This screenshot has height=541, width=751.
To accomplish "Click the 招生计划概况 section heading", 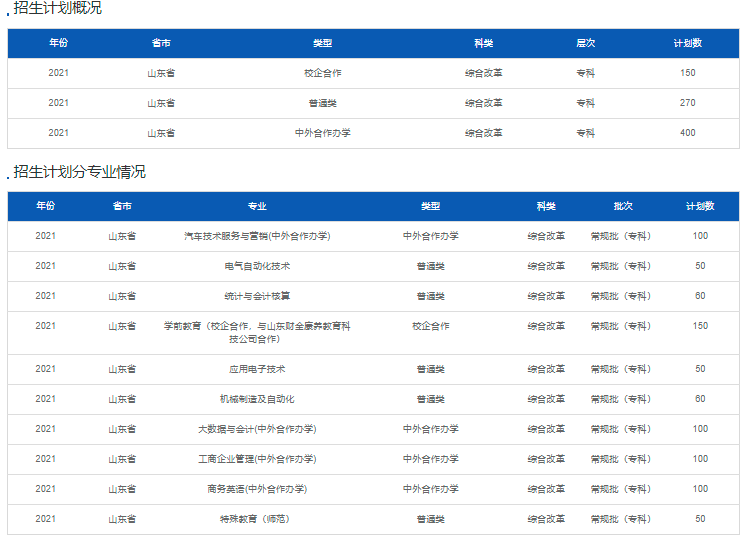I will [x=57, y=8].
